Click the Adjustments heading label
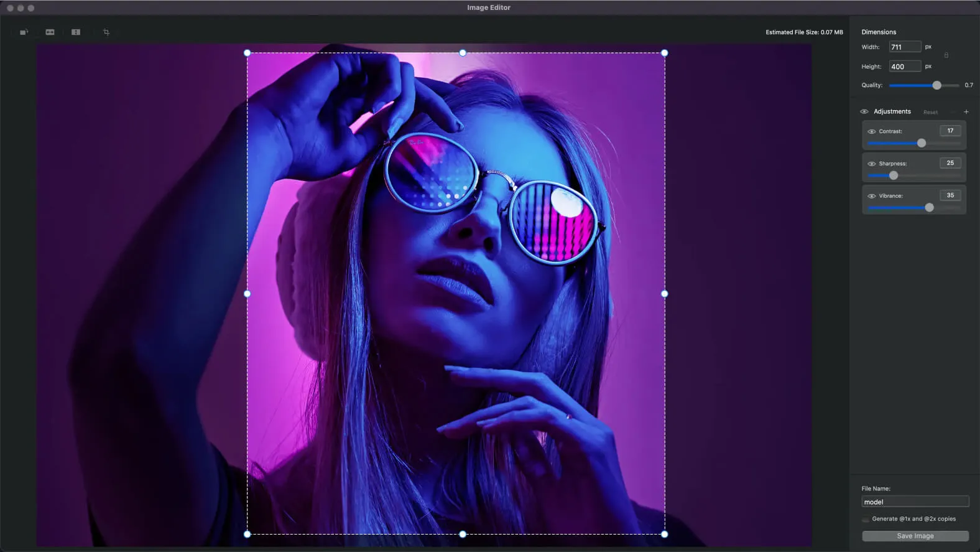The image size is (980, 552). [x=892, y=111]
